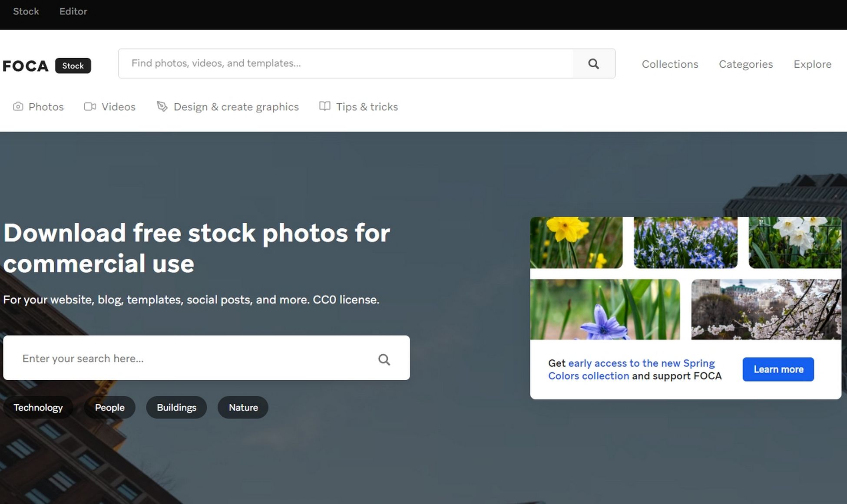Image resolution: width=847 pixels, height=504 pixels.
Task: Go to the Videos section
Action: tap(109, 107)
